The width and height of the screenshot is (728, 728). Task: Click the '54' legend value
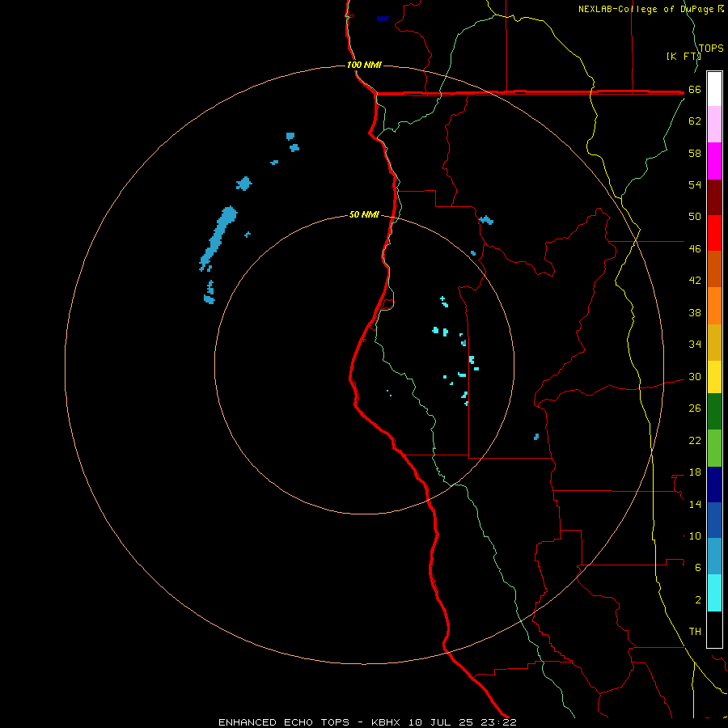pos(695,184)
